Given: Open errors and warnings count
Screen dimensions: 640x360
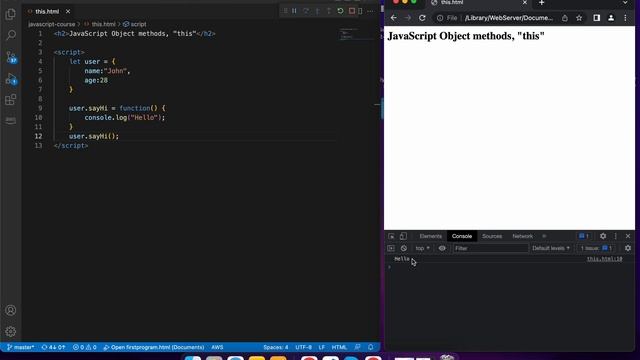Looking at the screenshot, I should (x=84, y=347).
